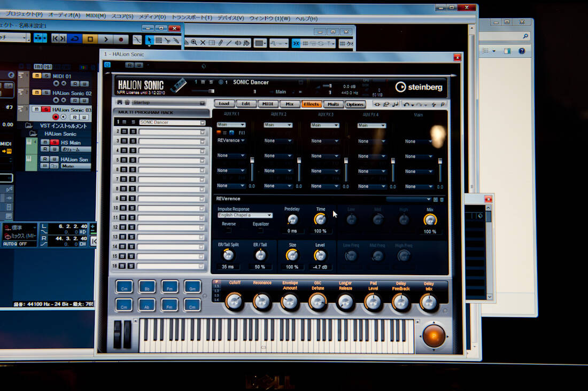Image resolution: width=588 pixels, height=391 pixels.
Task: Click the HALion Sonic undo arrow
Action: (x=406, y=104)
